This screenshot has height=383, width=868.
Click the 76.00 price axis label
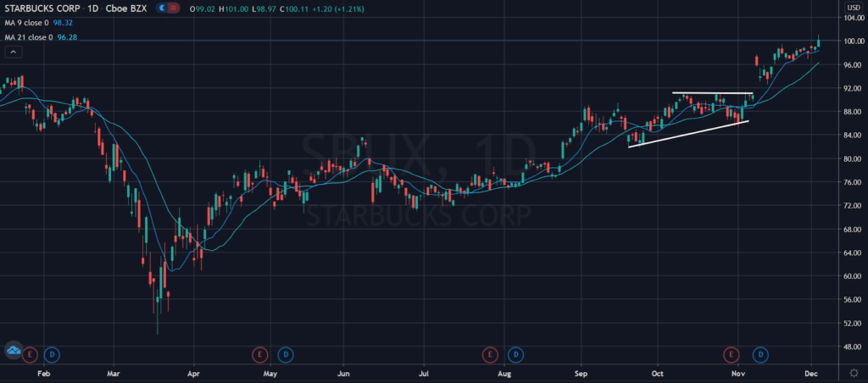click(x=851, y=182)
